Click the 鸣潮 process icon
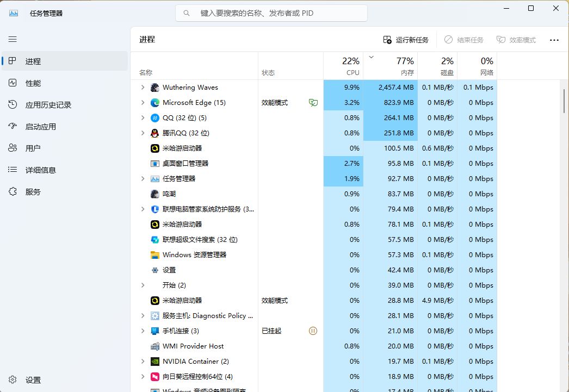 click(155, 194)
